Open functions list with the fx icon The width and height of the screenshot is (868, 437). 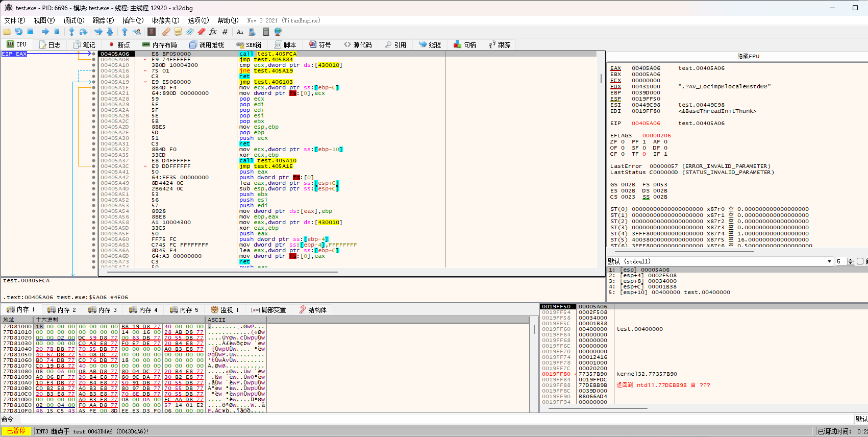click(x=213, y=32)
